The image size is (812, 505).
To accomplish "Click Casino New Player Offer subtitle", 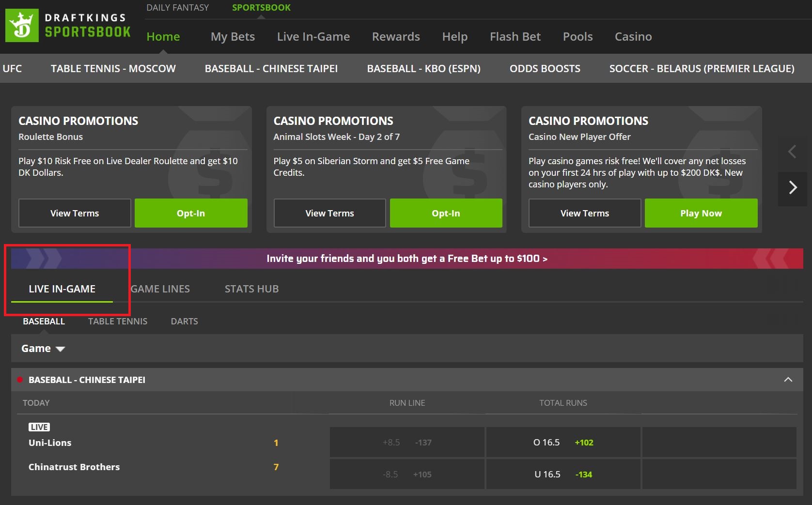I will point(579,137).
